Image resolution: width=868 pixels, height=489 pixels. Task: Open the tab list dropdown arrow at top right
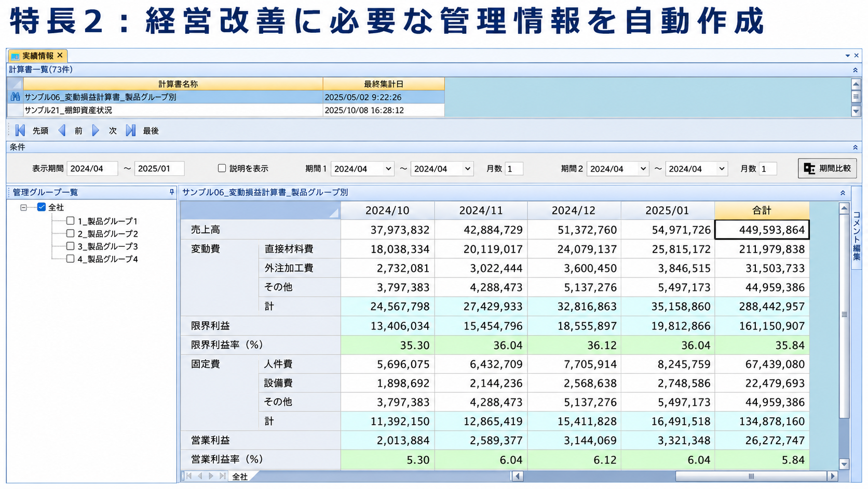tap(848, 56)
